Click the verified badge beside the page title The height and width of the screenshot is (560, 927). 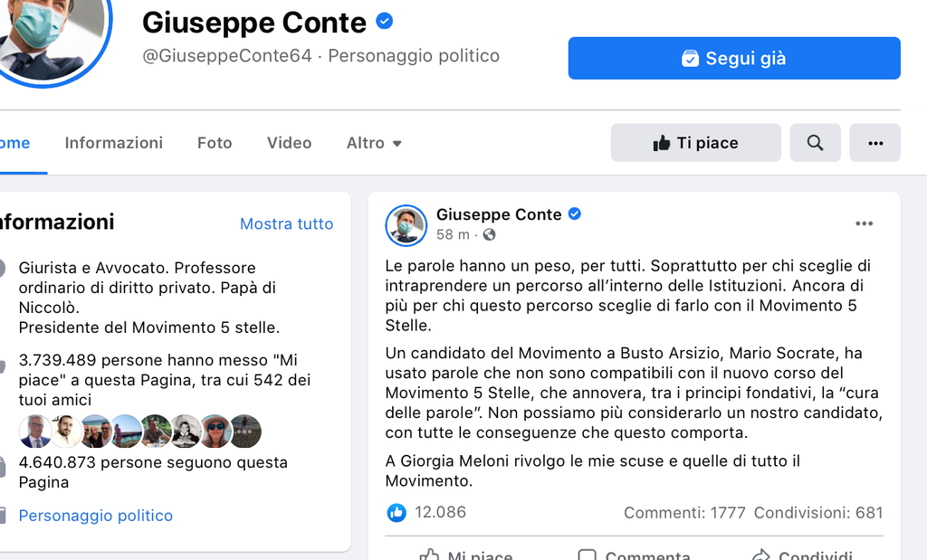(385, 21)
